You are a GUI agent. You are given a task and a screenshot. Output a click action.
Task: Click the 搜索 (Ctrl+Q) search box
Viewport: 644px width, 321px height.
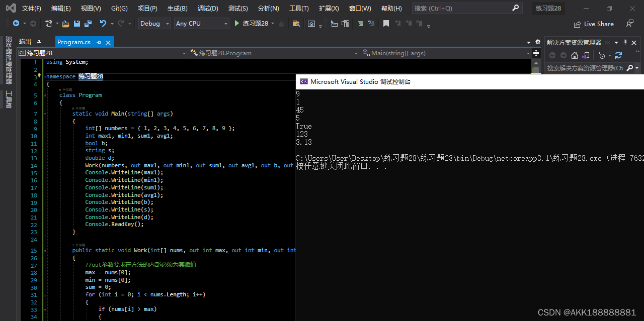[466, 8]
